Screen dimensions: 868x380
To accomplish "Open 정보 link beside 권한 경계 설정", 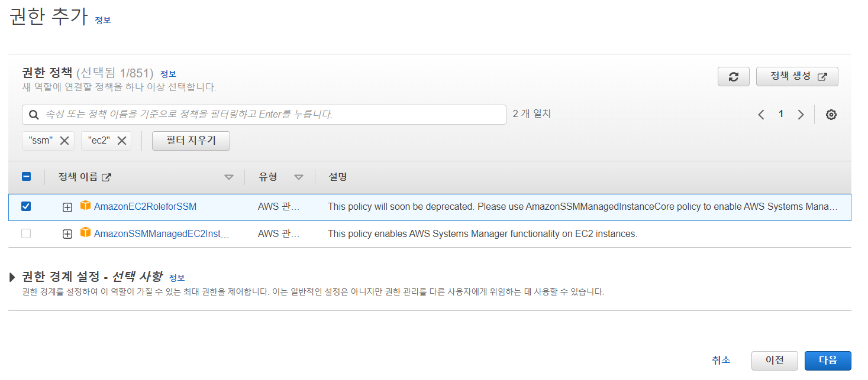I will pos(177,278).
